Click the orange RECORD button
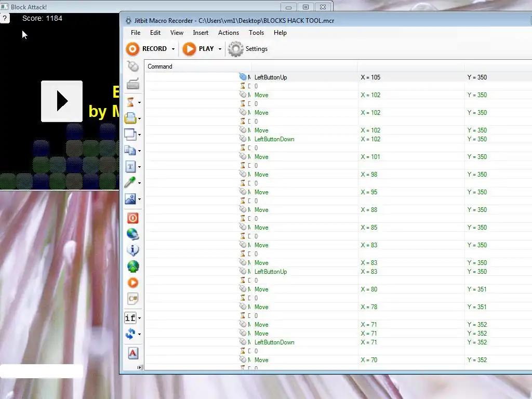The width and height of the screenshot is (532, 399). click(147, 49)
